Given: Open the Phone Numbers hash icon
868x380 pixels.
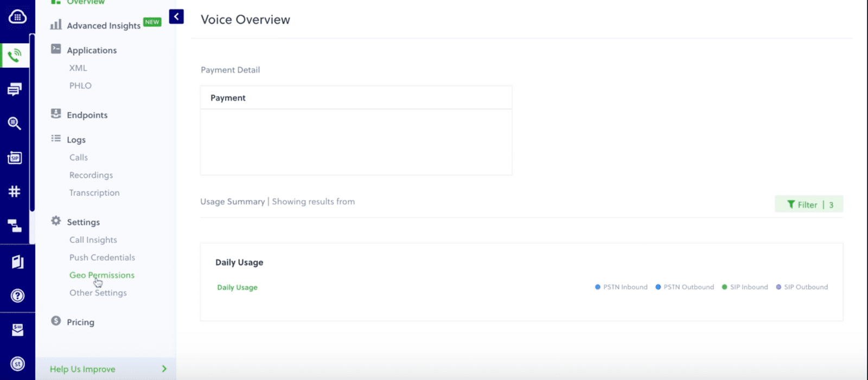Looking at the screenshot, I should [x=15, y=191].
